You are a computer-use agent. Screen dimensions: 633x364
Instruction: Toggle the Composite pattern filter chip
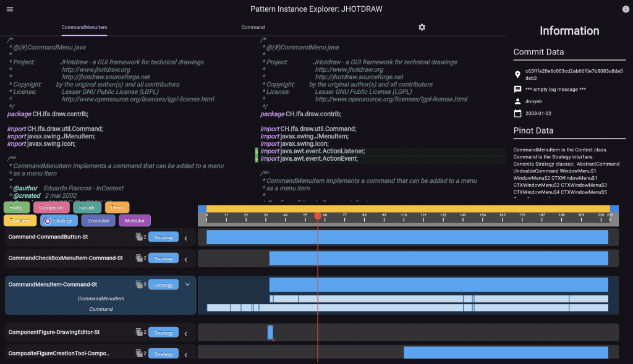(x=51, y=207)
